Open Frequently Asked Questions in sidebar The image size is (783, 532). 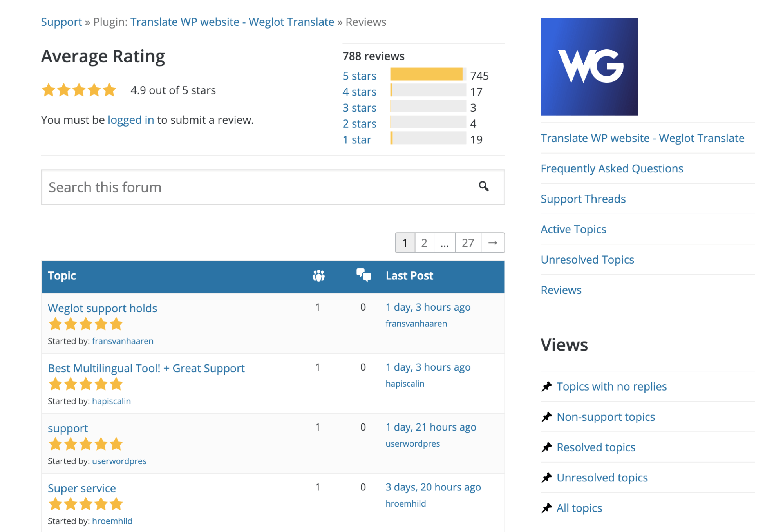pos(611,168)
